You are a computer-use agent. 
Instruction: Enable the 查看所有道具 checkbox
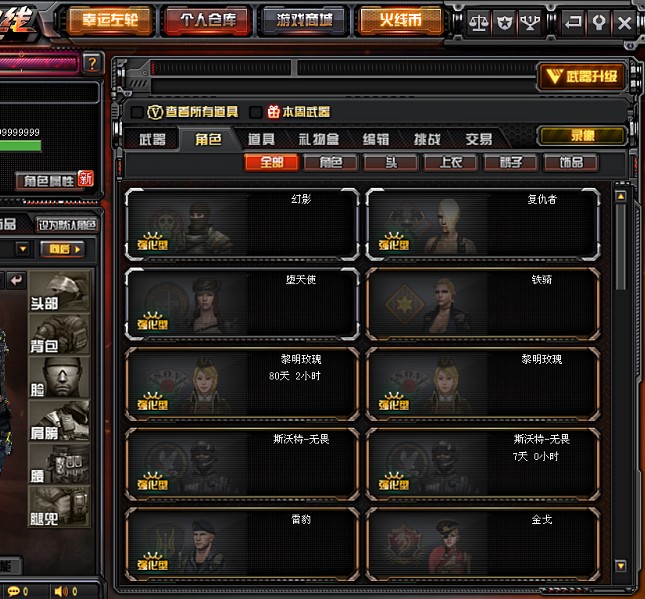point(137,112)
